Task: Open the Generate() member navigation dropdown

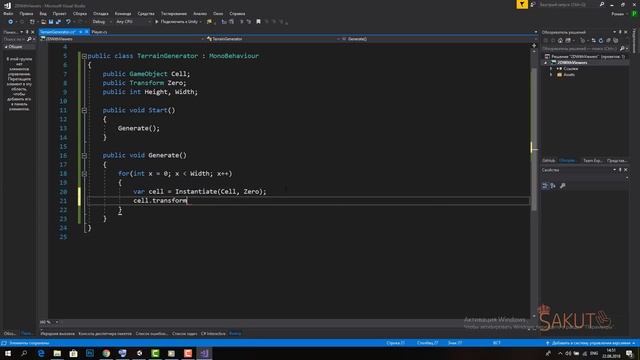Action: tap(437, 39)
